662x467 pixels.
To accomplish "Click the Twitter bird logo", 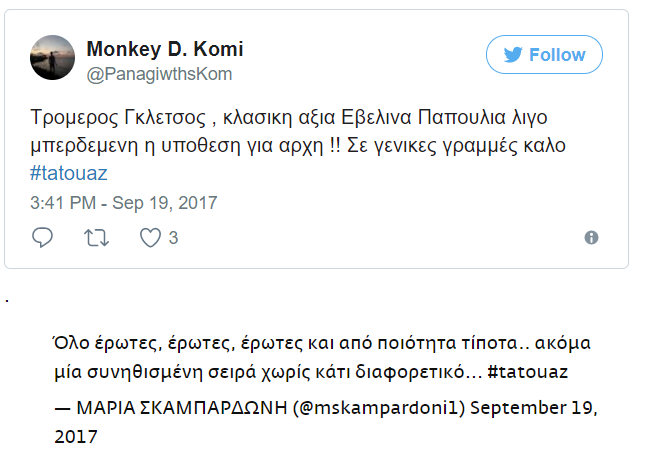I will (x=511, y=55).
